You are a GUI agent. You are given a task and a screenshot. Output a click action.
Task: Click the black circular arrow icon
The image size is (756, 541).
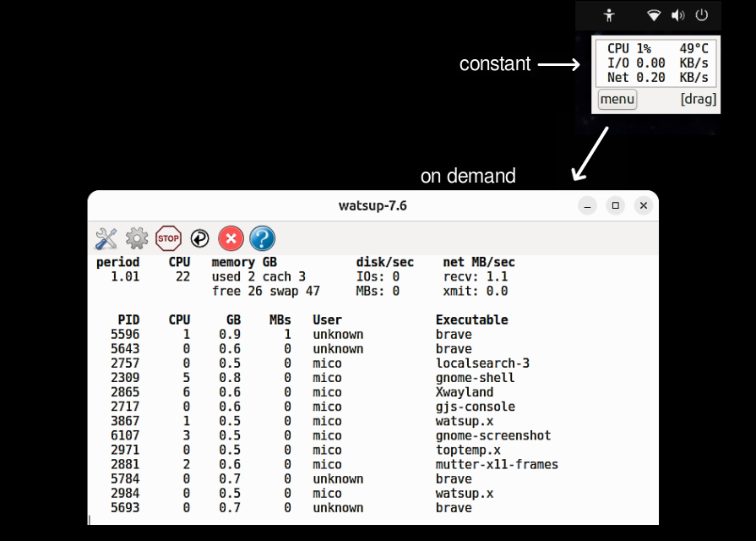click(x=199, y=238)
